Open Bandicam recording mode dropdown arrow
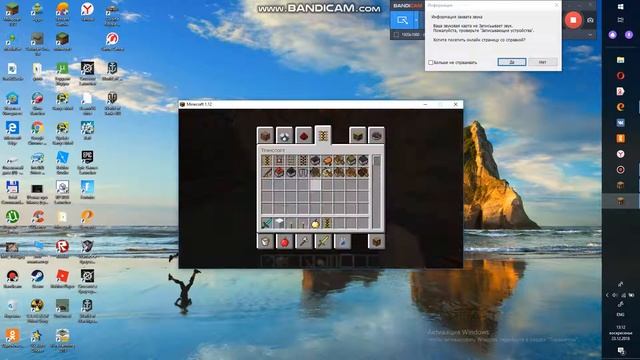Viewport: 640px width, 360px height. [x=417, y=20]
